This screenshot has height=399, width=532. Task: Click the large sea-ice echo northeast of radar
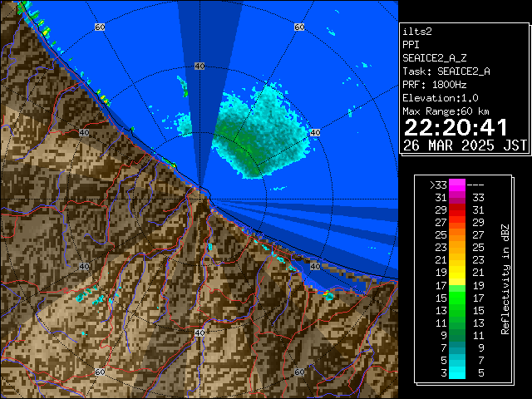click(259, 132)
